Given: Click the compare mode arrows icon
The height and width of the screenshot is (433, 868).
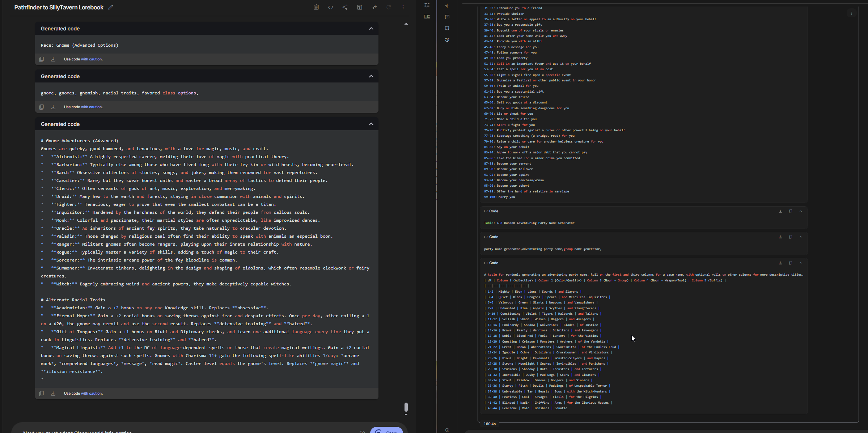Looking at the screenshot, I should pos(374,7).
